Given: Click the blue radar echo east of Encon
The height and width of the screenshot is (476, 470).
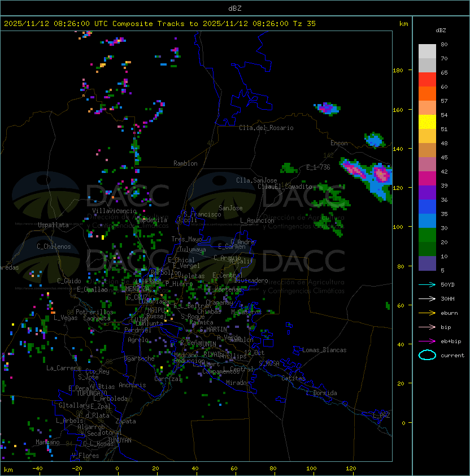Looking at the screenshot, I should [x=375, y=140].
